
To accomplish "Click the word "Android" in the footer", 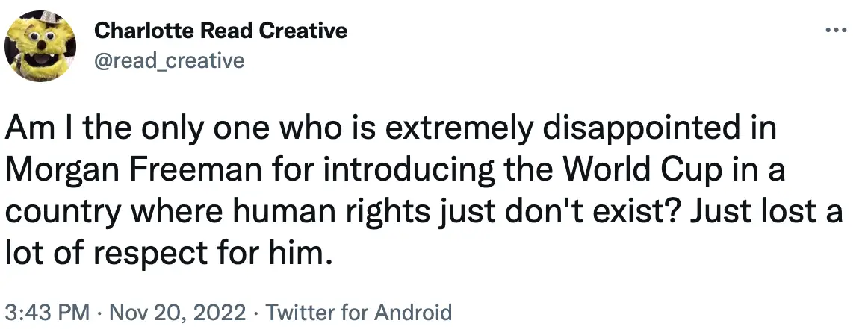I will click(x=413, y=311).
